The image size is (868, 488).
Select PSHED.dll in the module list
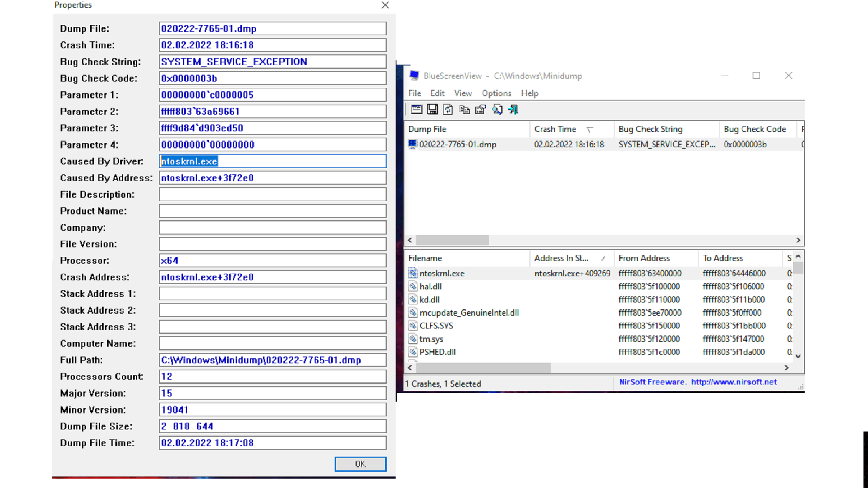pos(437,352)
